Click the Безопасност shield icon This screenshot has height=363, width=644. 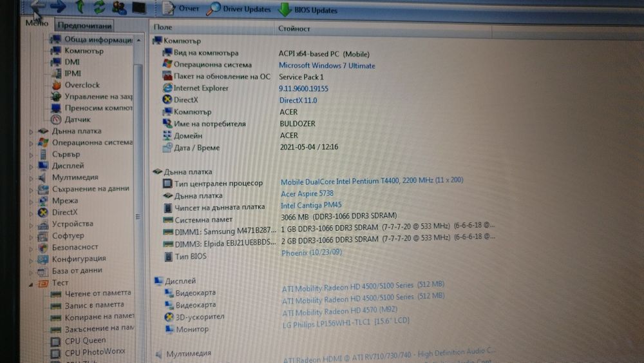[43, 248]
